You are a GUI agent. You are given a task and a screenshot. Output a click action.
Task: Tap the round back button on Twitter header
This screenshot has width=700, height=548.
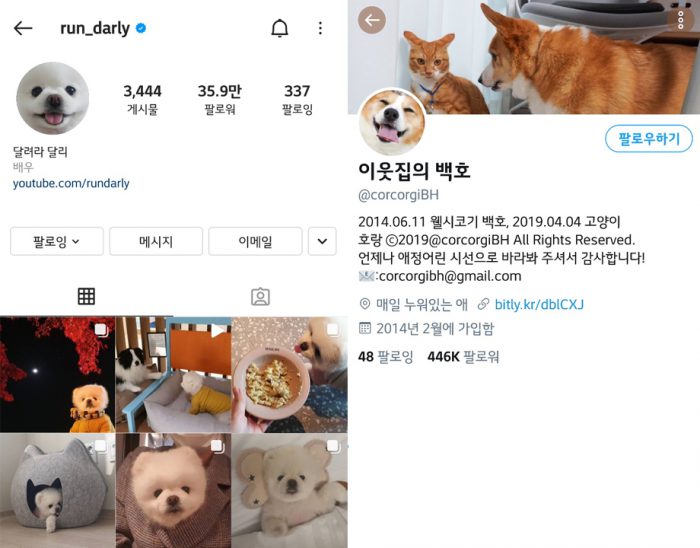372,20
